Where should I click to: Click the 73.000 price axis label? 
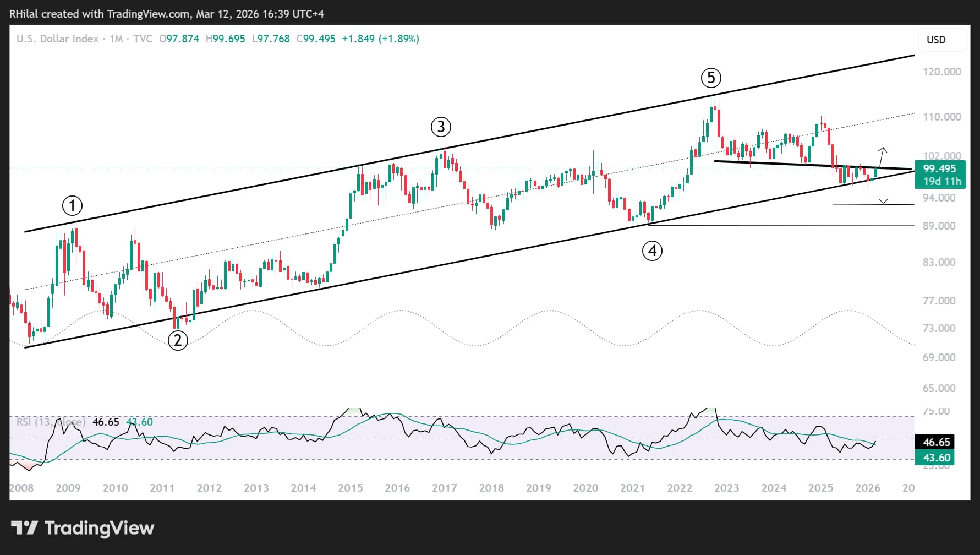[939, 328]
